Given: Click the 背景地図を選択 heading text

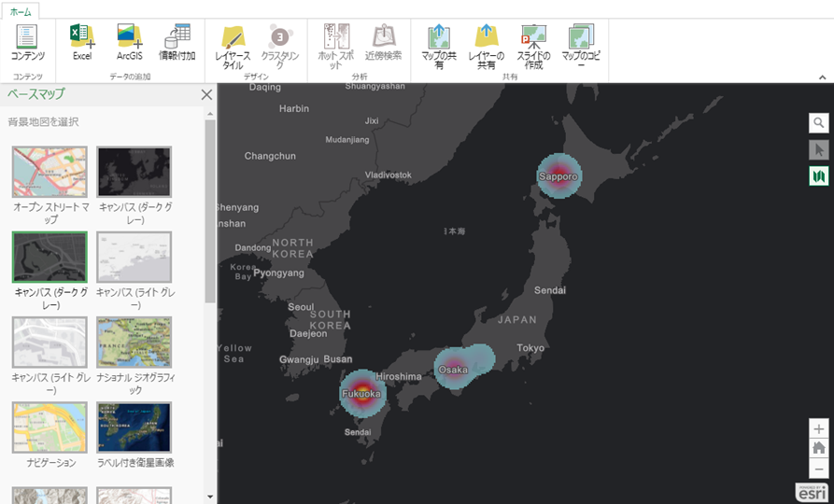Looking at the screenshot, I should point(43,121).
